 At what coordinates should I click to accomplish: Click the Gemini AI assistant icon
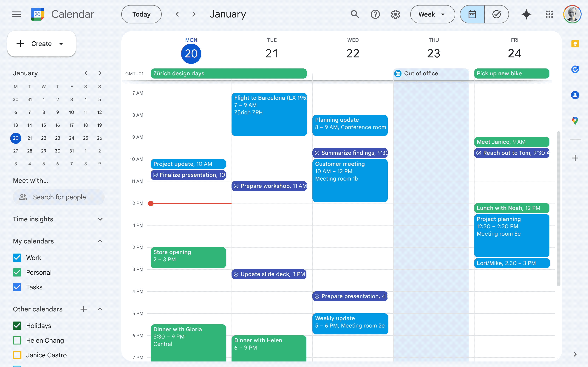click(526, 14)
